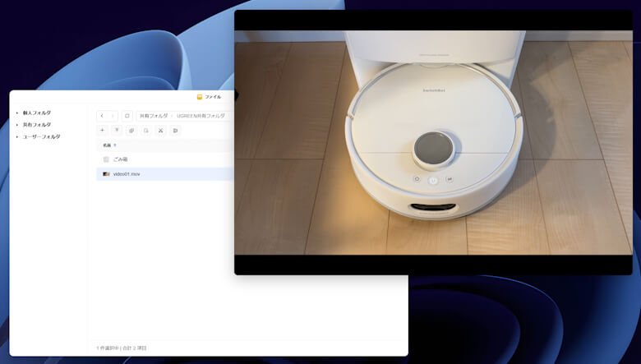Viewport: 641px width, 364px height.
Task: Open the ごみ箱 trash folder
Action: (120, 159)
